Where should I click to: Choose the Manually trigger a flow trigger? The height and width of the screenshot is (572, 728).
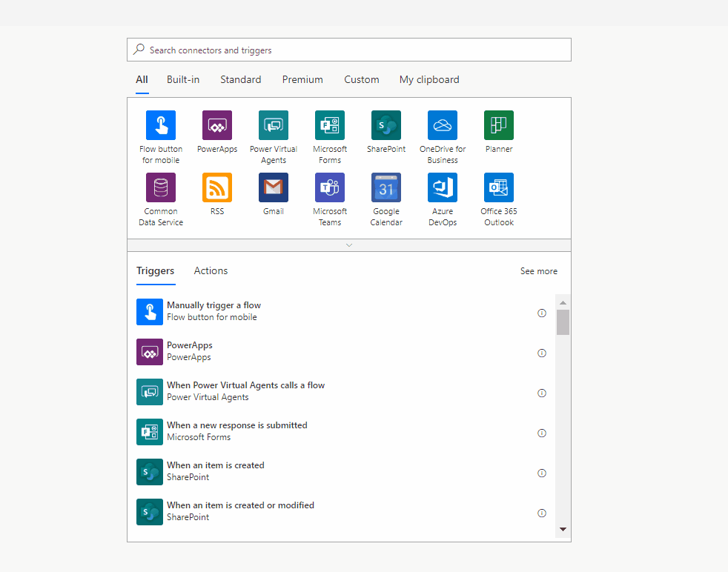point(341,312)
